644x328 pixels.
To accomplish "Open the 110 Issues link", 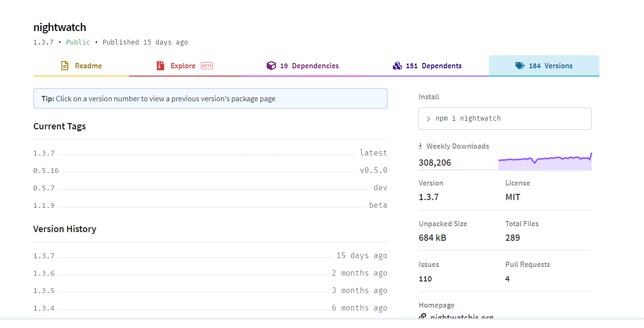I will (425, 279).
